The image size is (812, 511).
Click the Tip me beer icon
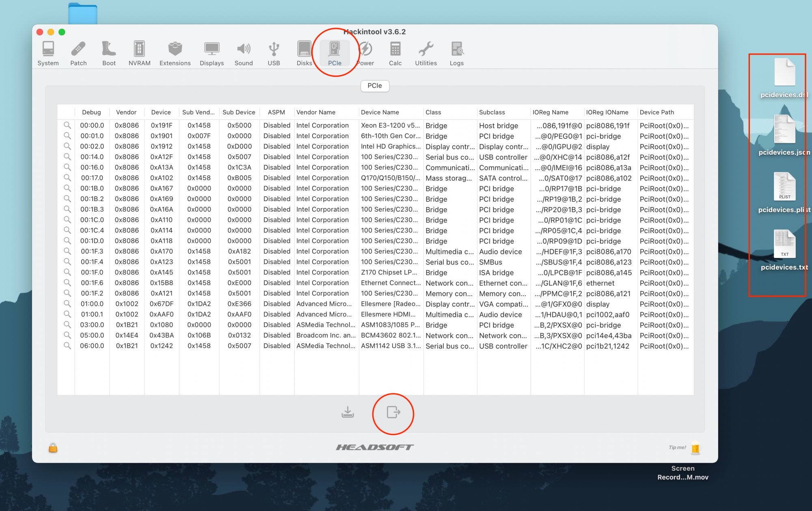click(x=695, y=448)
